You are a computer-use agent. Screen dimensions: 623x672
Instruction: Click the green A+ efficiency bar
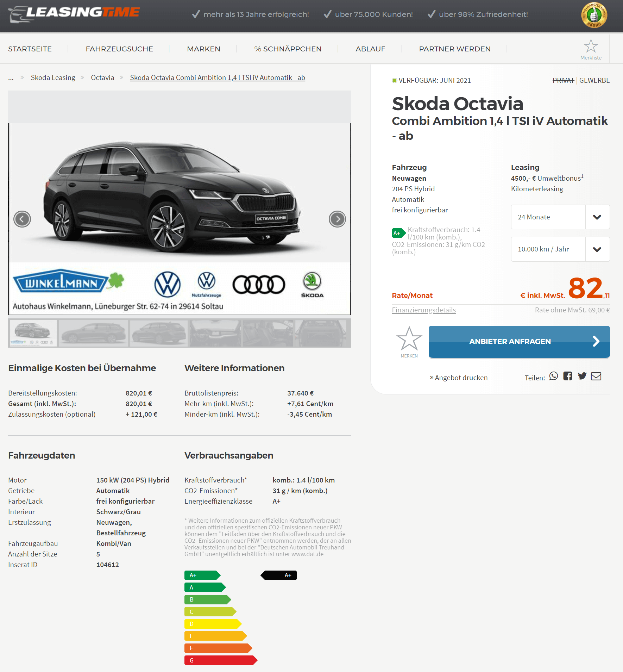(202, 575)
